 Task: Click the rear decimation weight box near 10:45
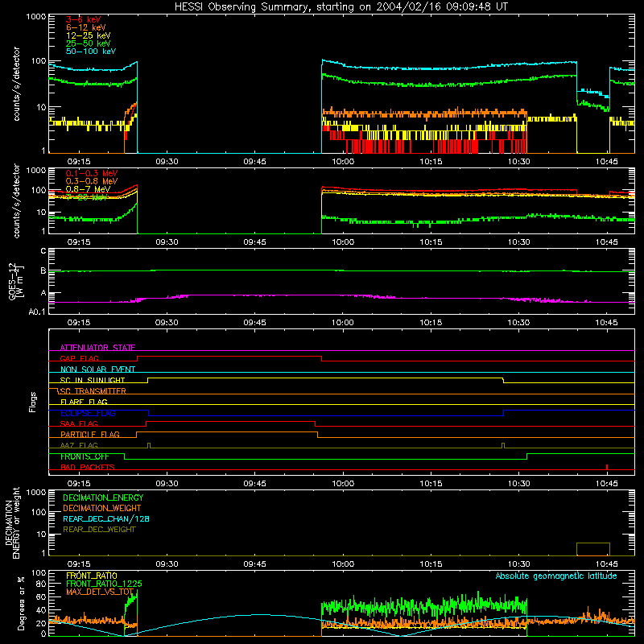click(593, 549)
